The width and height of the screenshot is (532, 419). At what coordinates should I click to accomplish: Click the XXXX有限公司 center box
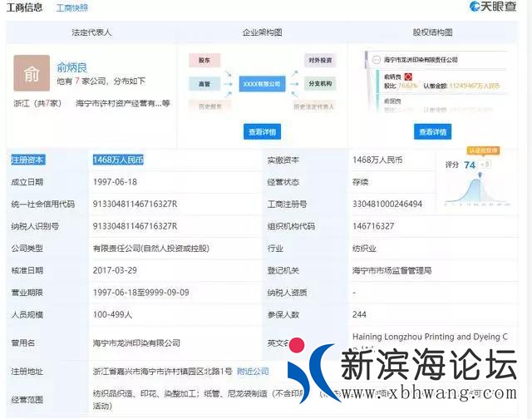tap(262, 84)
